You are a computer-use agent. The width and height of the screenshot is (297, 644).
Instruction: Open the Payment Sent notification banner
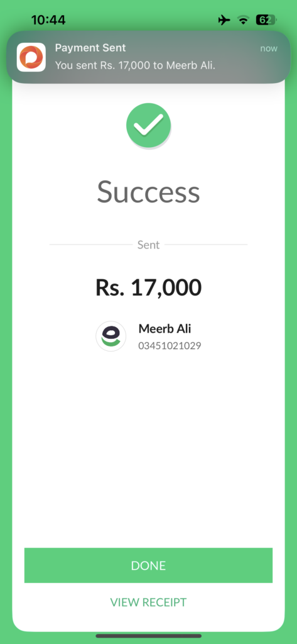pos(148,57)
